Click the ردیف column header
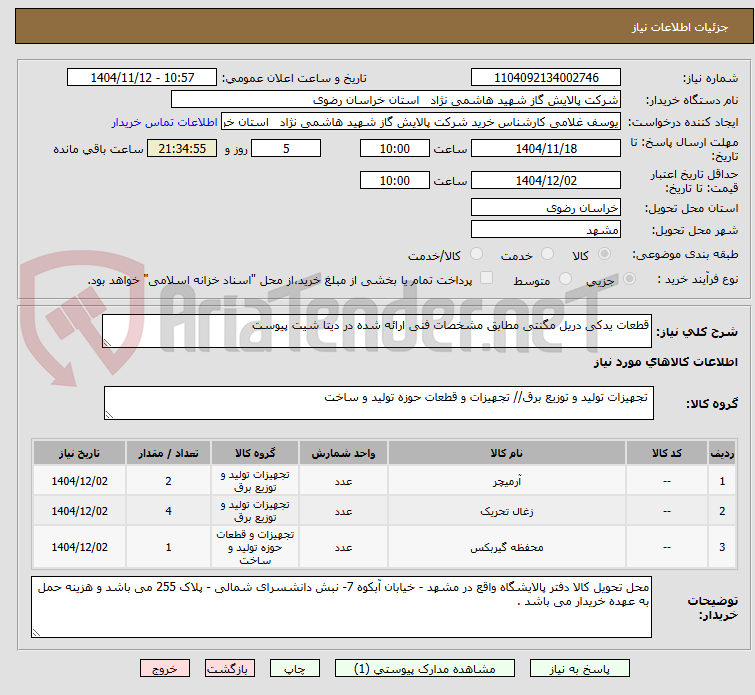The height and width of the screenshot is (695, 755). 722,453
